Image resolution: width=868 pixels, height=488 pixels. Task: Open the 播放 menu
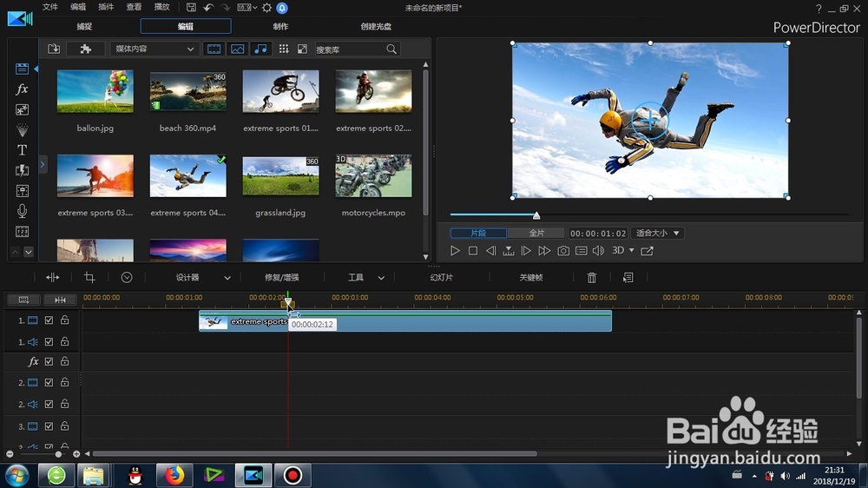tap(161, 7)
